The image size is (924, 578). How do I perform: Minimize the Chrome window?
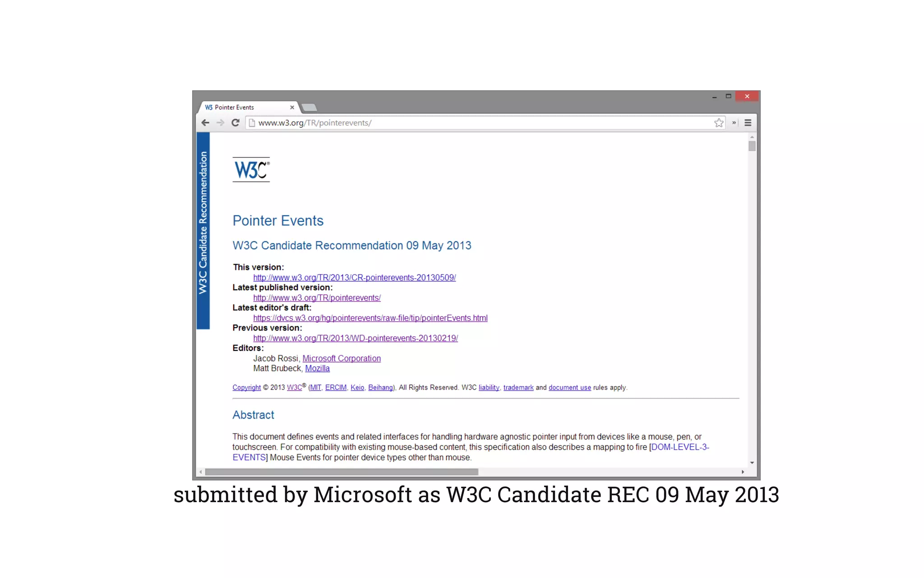click(x=714, y=97)
